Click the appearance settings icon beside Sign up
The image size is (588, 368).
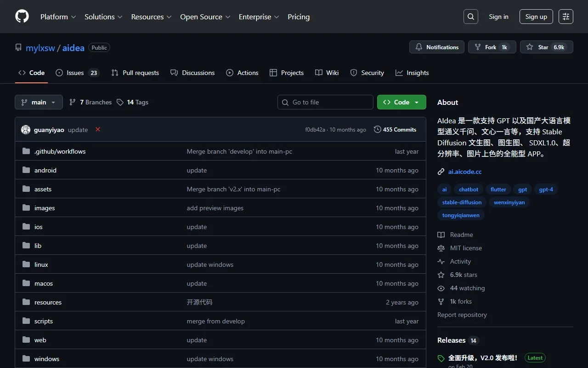(565, 17)
